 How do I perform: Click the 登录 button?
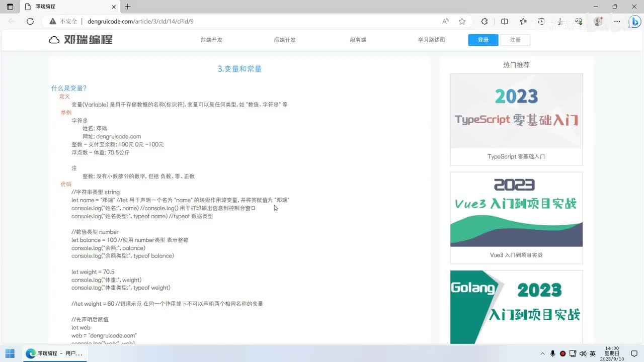coord(483,40)
